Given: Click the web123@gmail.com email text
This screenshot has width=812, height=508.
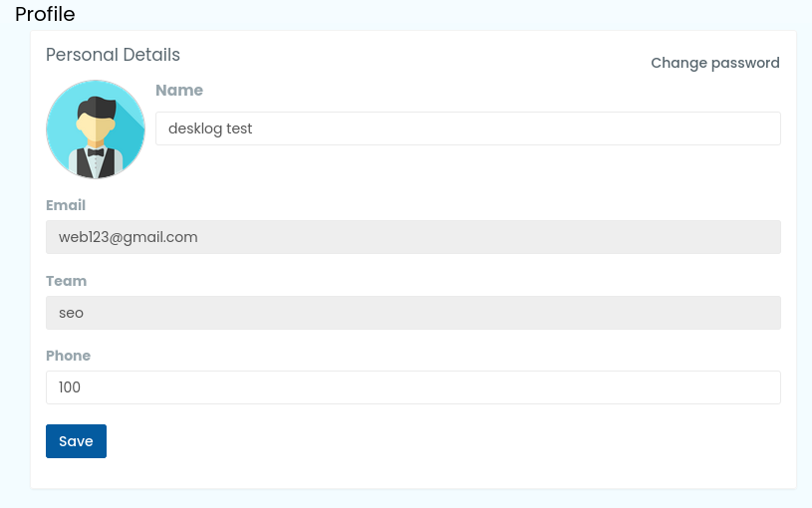Looking at the screenshot, I should [128, 237].
